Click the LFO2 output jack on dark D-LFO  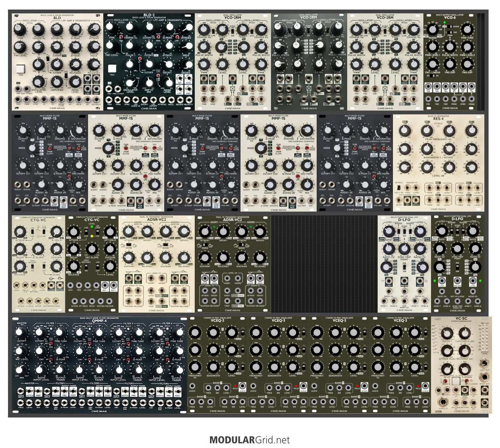(473, 281)
